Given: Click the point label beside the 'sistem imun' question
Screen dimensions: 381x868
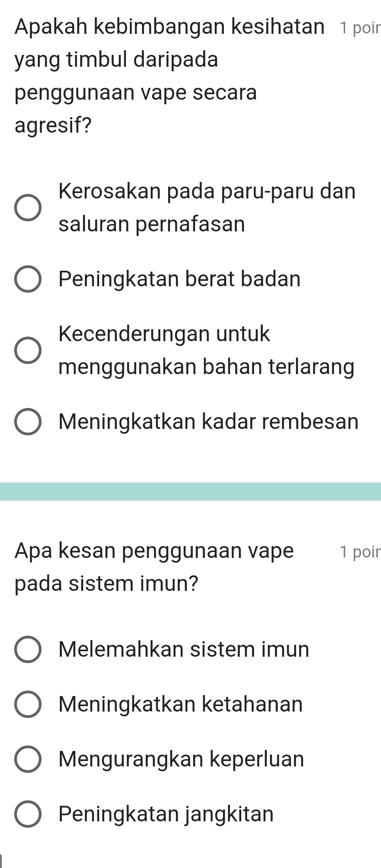Looking at the screenshot, I should tap(360, 552).
